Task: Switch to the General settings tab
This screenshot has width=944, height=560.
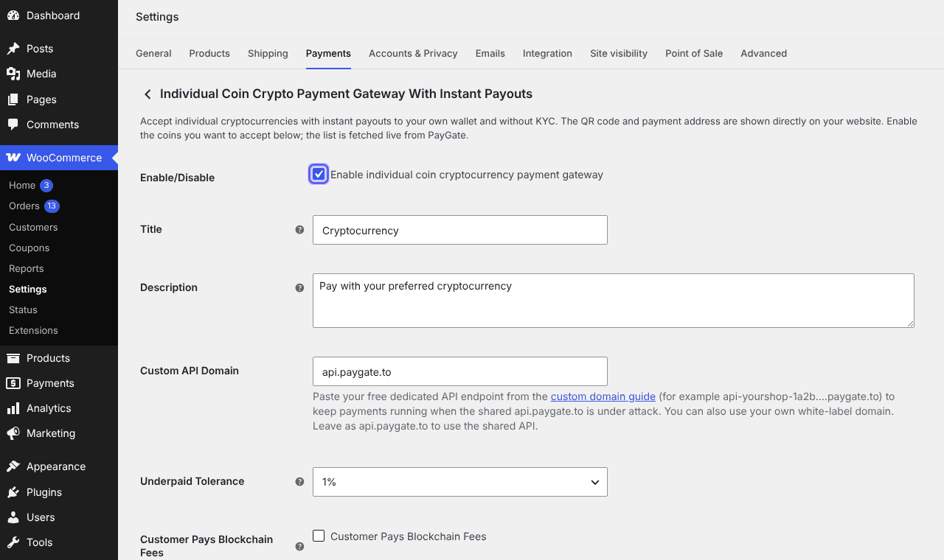Action: 153,53
